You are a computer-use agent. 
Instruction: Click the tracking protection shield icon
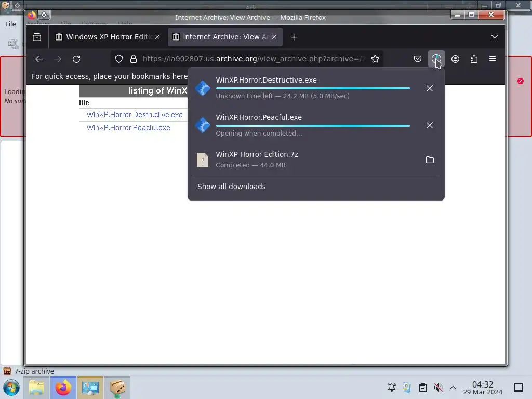tap(119, 59)
